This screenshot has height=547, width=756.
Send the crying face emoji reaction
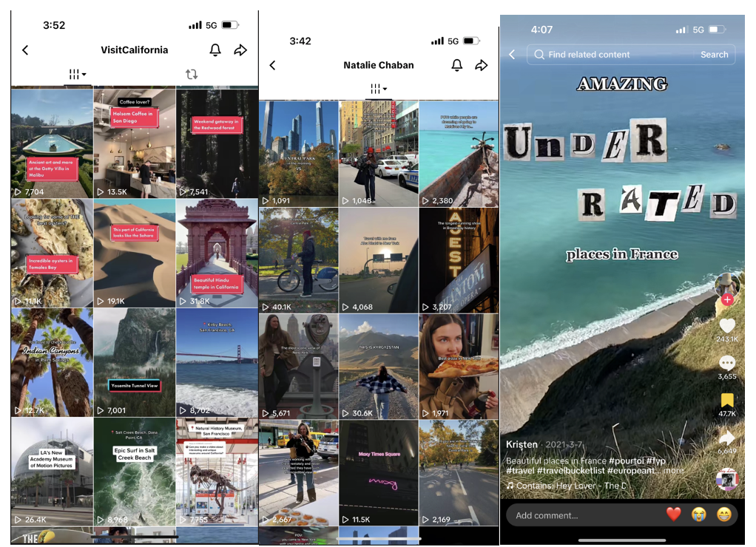[x=698, y=514]
